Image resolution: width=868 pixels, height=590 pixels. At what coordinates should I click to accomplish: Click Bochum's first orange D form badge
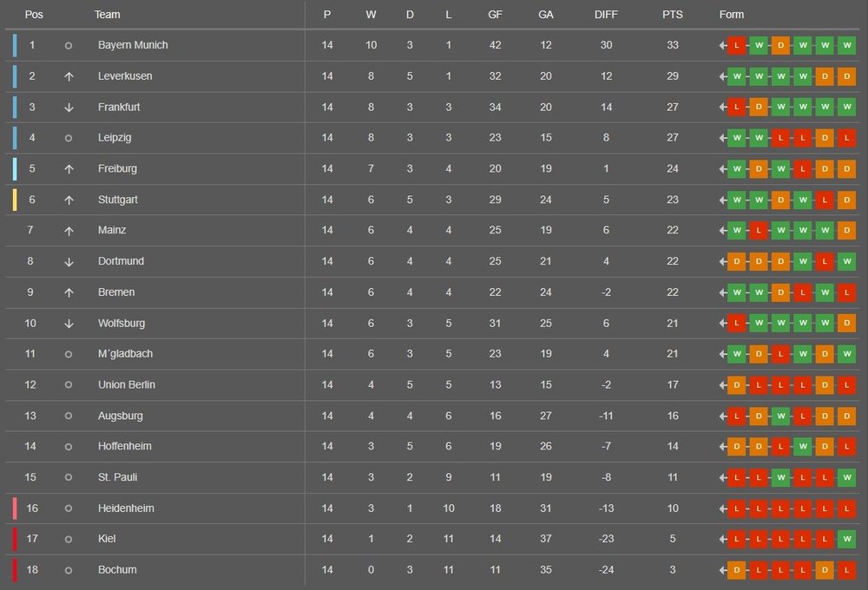click(737, 570)
